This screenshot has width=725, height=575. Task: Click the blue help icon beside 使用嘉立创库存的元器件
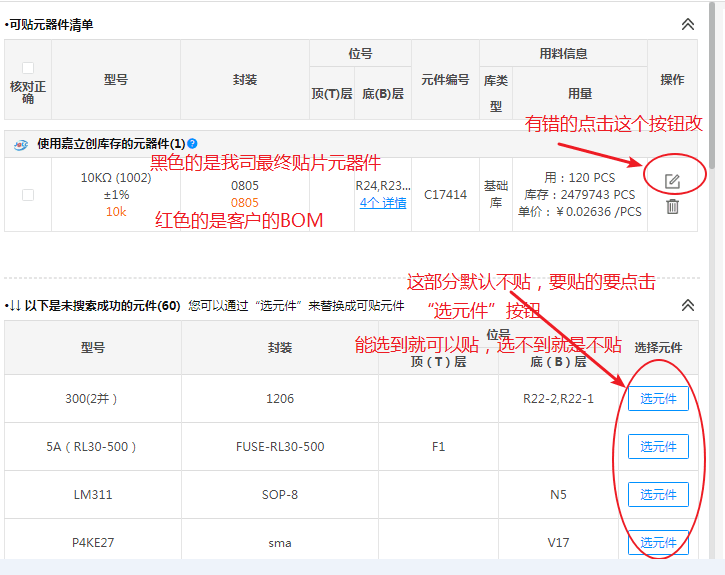[x=192, y=144]
